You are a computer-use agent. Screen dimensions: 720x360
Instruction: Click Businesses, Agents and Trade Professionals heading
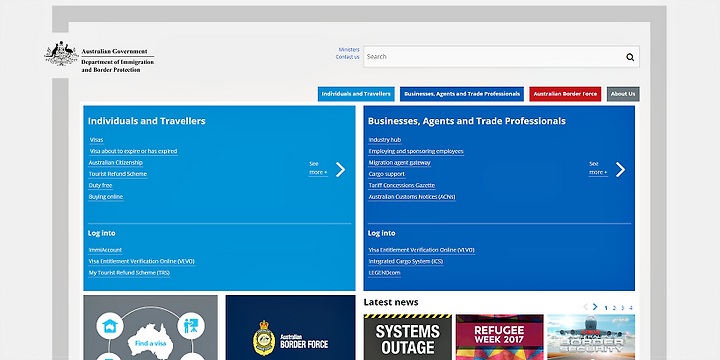tap(467, 121)
